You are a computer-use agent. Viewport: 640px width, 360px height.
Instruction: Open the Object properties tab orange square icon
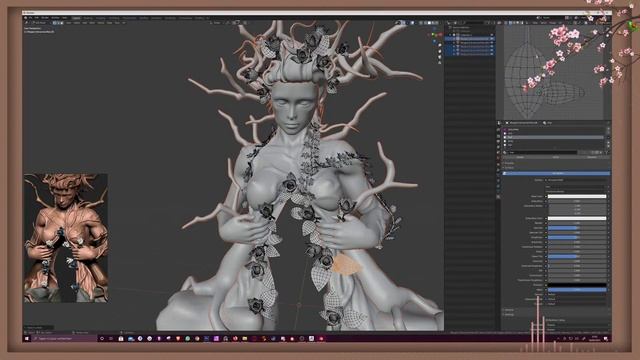click(x=498, y=164)
